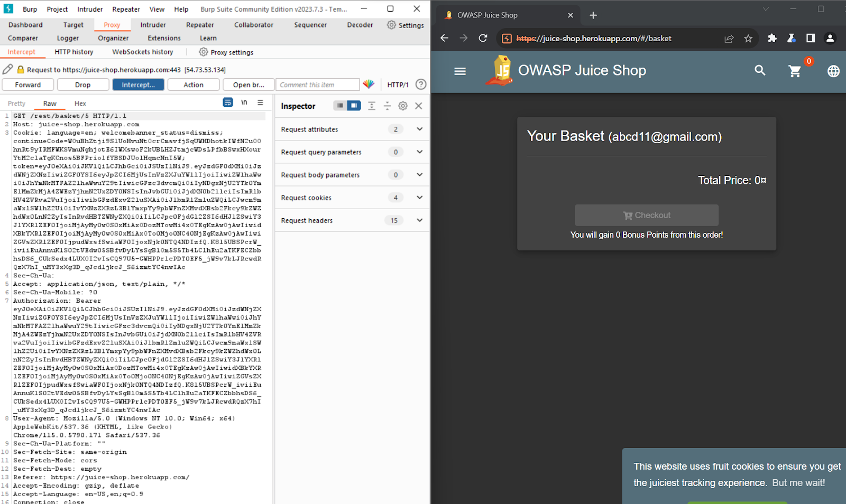Go back in Chrome browser

point(444,38)
